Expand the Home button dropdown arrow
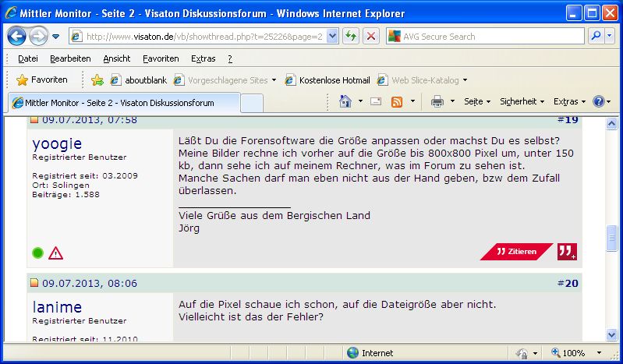 pos(360,101)
